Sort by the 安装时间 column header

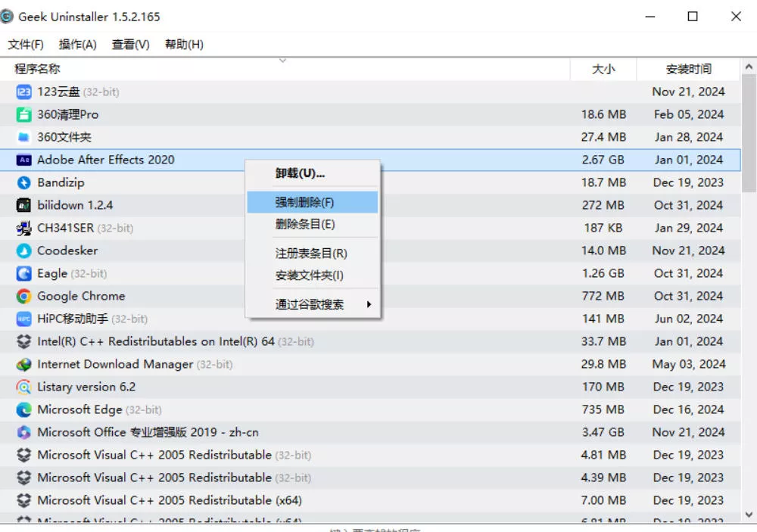pos(688,69)
